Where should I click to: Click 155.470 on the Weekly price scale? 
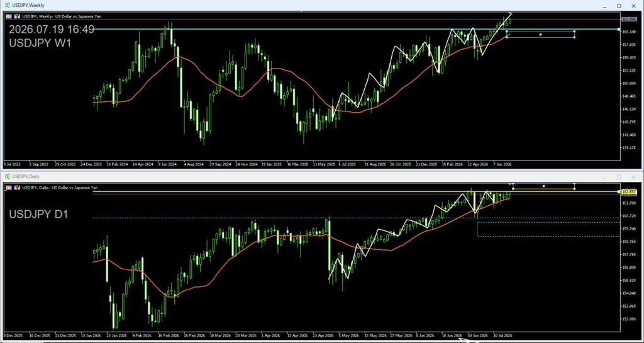click(x=629, y=57)
